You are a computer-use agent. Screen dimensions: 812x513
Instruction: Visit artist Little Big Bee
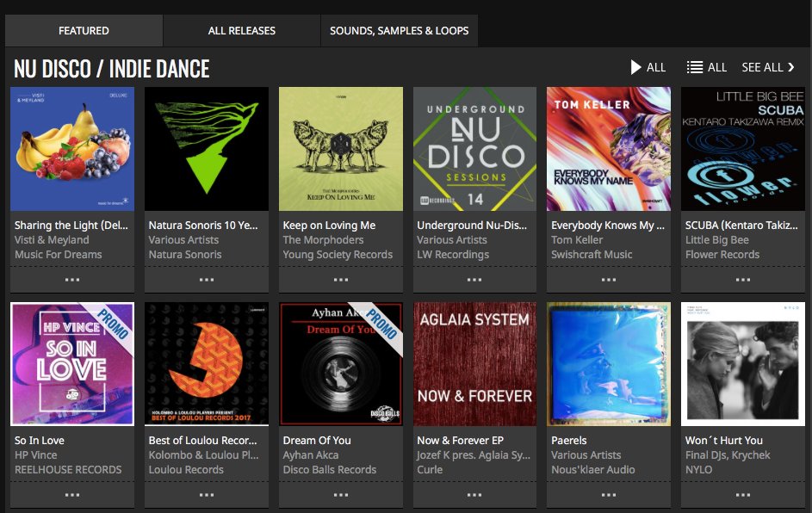point(717,239)
